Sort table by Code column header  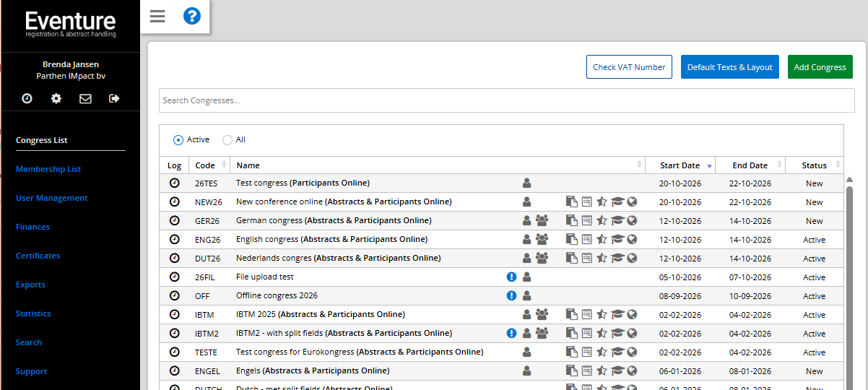point(205,165)
